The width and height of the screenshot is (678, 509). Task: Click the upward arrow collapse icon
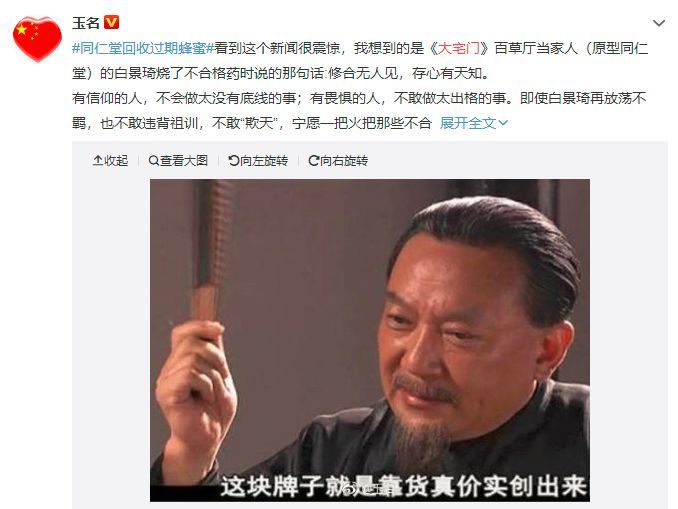[x=98, y=161]
